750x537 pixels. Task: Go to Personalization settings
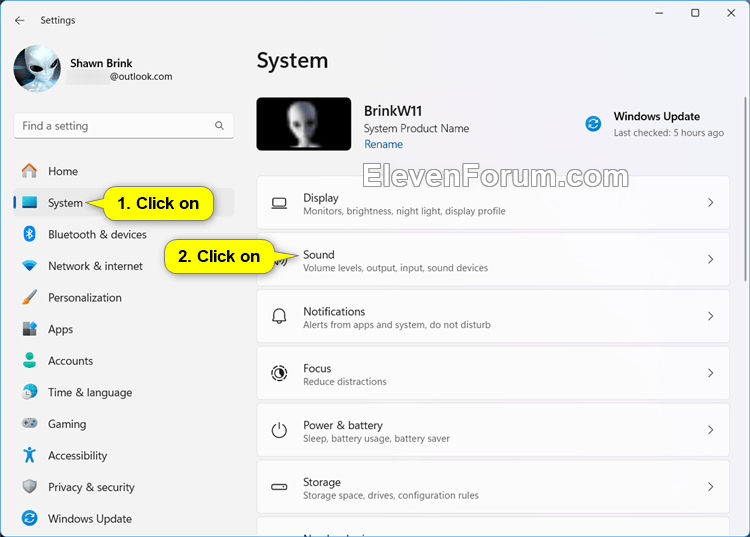(123, 297)
